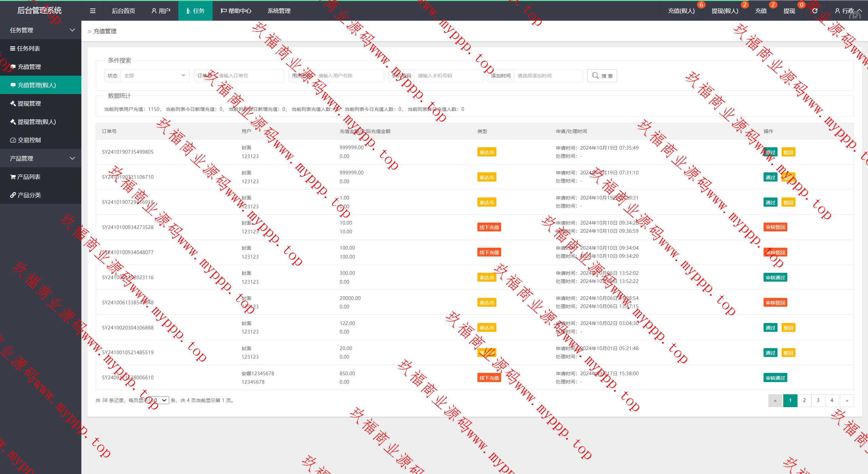Click 驳回 for order SY2410020304306888
Viewport: 868px width, 474px height.
coord(788,328)
